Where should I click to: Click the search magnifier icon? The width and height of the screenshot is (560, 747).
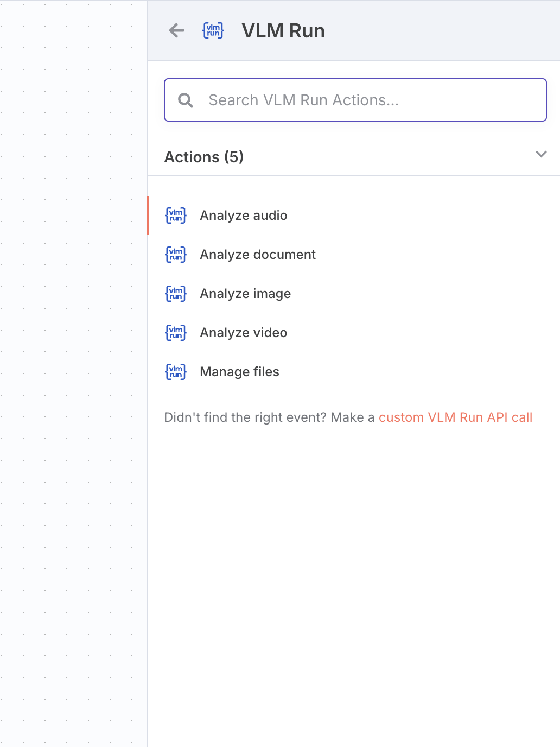pyautogui.click(x=186, y=100)
